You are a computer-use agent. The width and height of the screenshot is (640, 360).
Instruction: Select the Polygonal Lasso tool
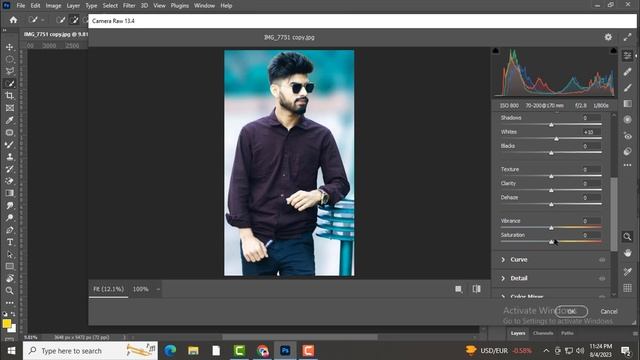(9, 71)
